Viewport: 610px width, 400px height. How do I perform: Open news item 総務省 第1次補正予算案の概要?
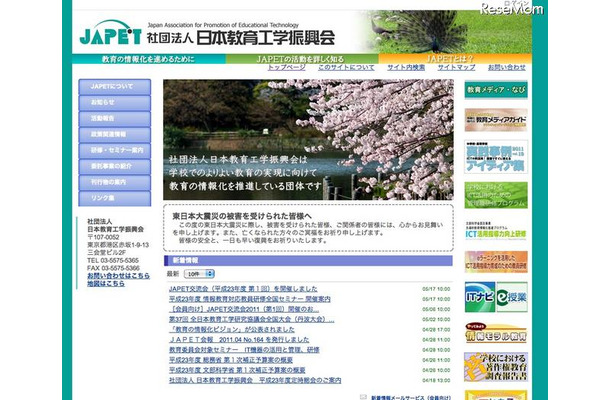coord(231,360)
